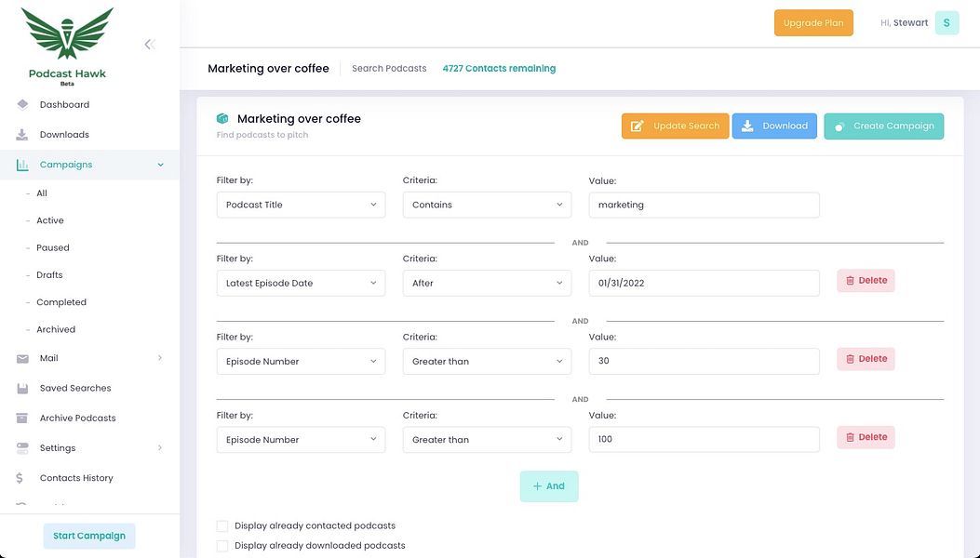Click the value field containing 100
The image size is (980, 558).
click(x=704, y=439)
